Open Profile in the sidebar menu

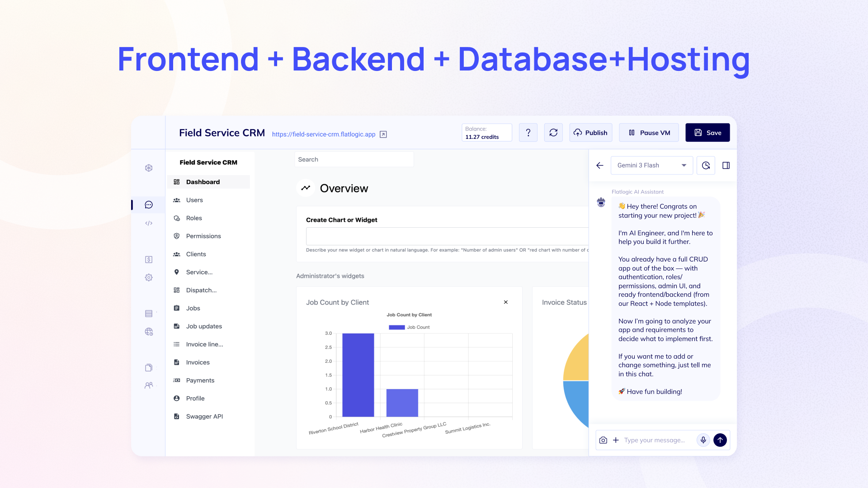point(208,399)
